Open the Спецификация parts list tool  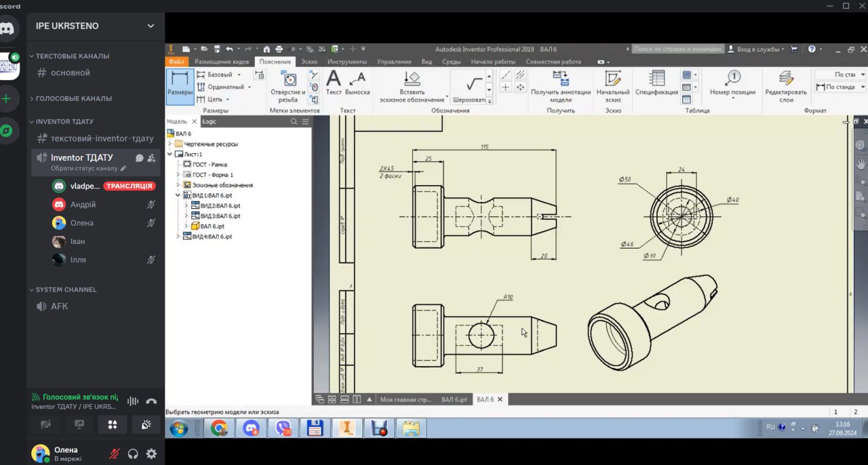click(x=656, y=83)
